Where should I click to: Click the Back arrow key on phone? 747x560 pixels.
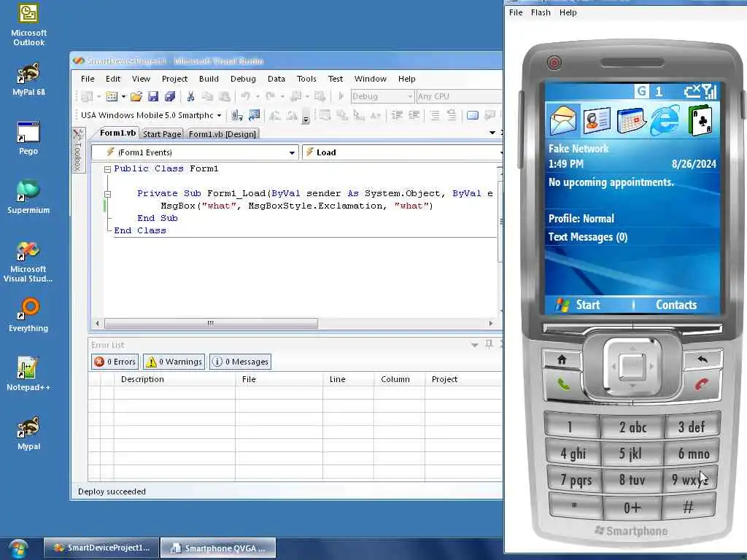pyautogui.click(x=703, y=359)
